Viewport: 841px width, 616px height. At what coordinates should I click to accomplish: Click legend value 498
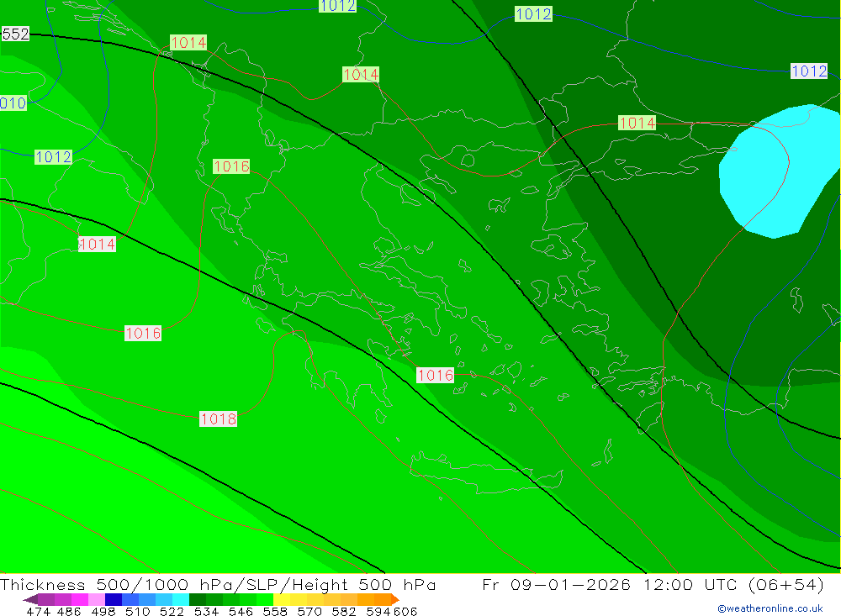coord(103,612)
